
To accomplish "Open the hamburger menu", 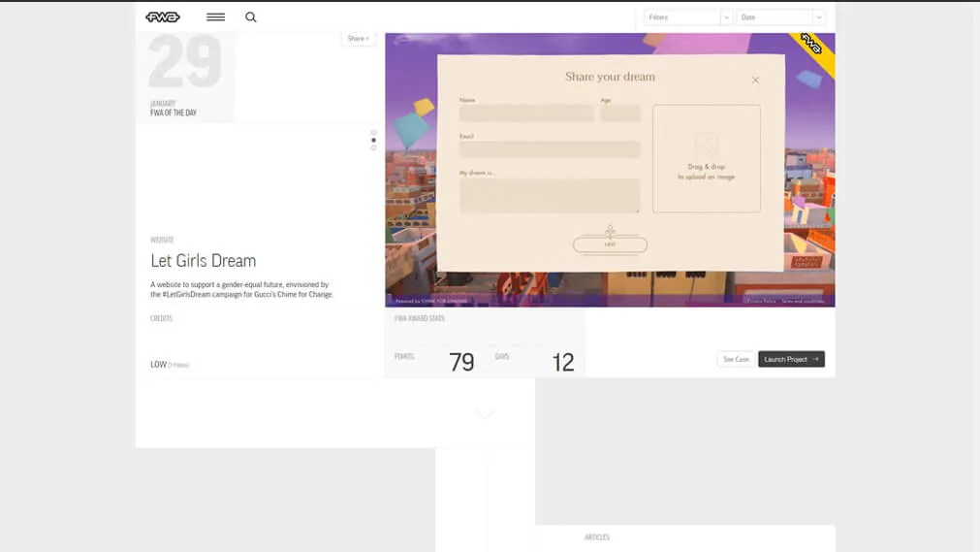I will click(x=215, y=16).
